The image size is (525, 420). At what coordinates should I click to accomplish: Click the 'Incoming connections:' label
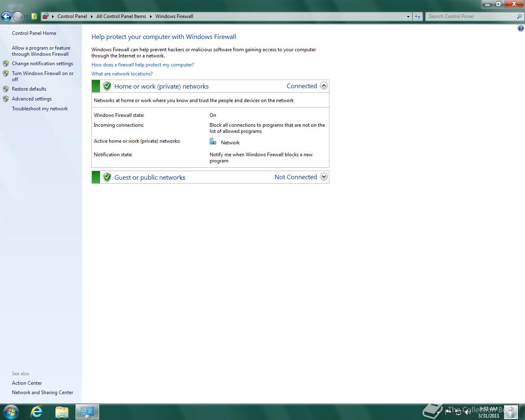coord(119,125)
